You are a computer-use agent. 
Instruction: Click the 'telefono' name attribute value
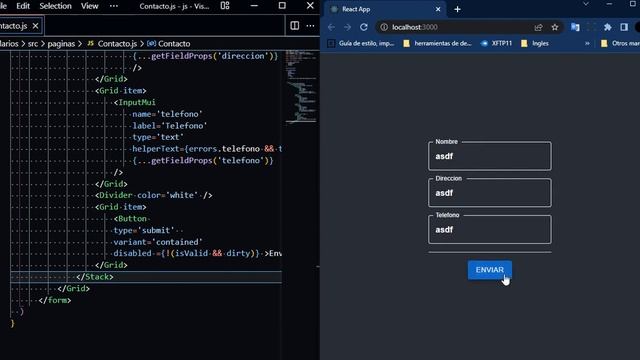(x=180, y=114)
